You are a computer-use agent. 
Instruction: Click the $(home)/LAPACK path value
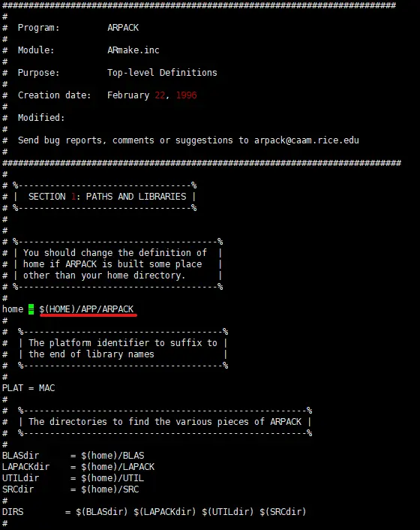click(118, 467)
